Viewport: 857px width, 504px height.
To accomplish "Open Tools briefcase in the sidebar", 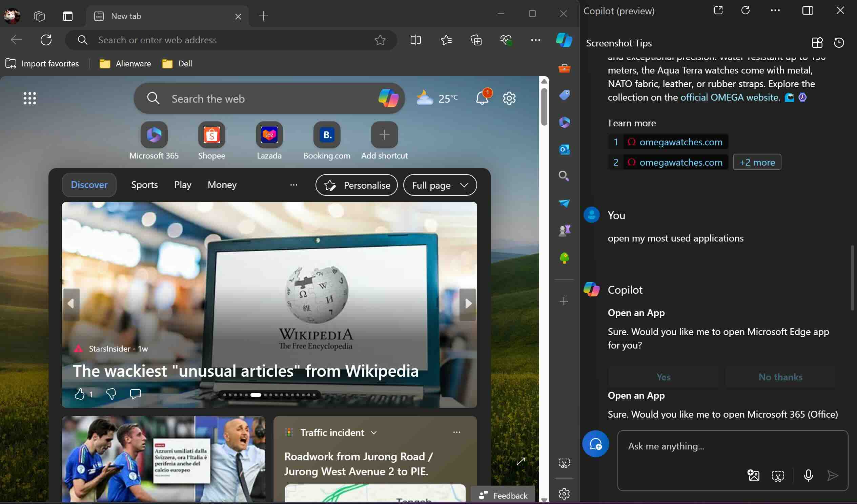I will point(564,68).
